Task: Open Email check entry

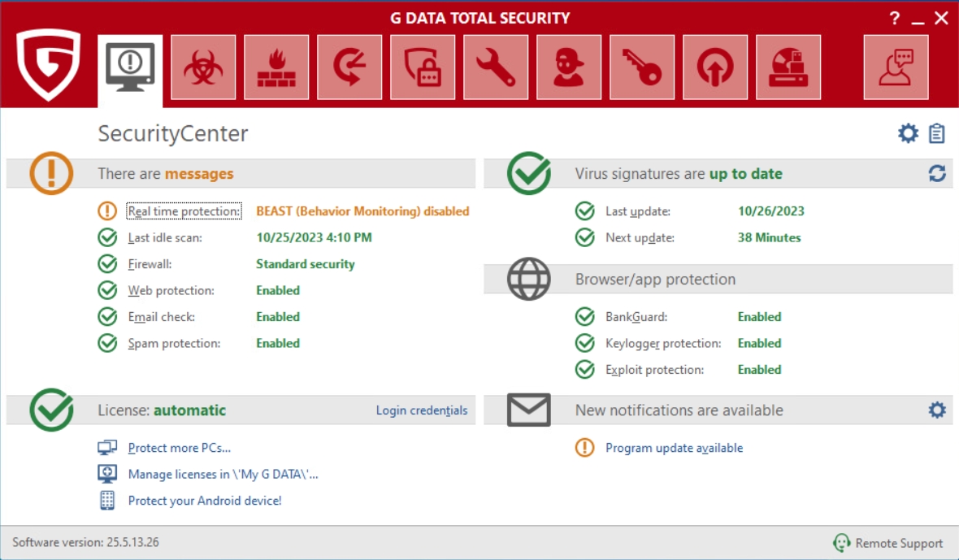Action: [x=162, y=317]
